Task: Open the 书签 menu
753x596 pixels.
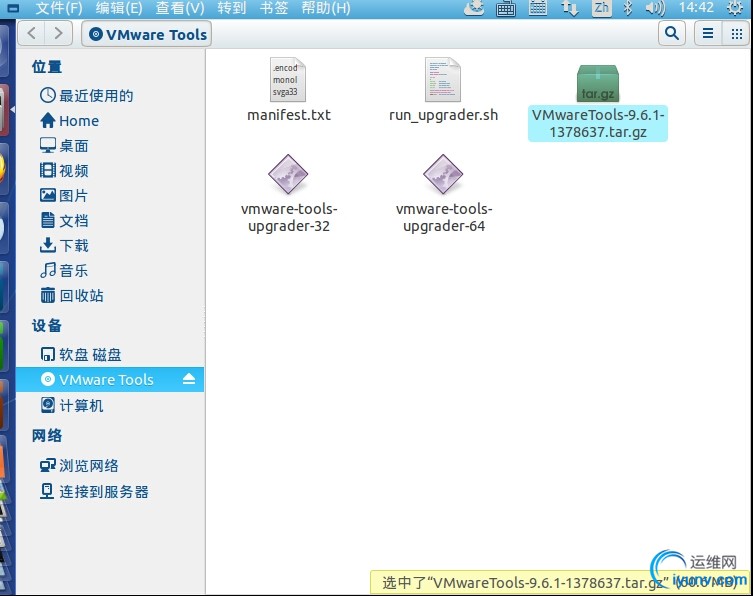Action: pyautogui.click(x=274, y=8)
